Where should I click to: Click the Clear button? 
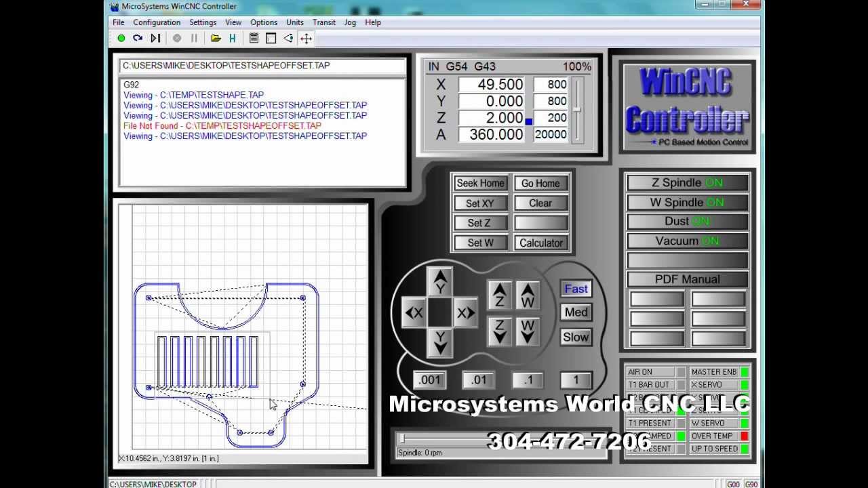(540, 203)
